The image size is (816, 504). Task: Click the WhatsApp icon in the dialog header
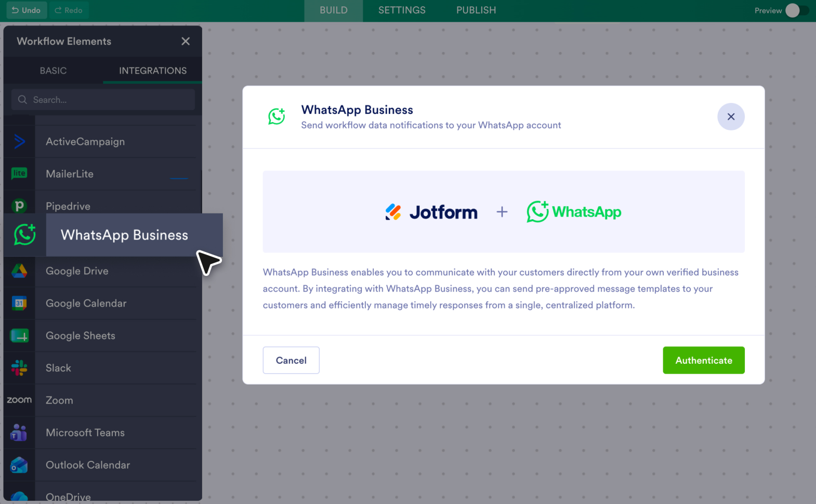277,116
